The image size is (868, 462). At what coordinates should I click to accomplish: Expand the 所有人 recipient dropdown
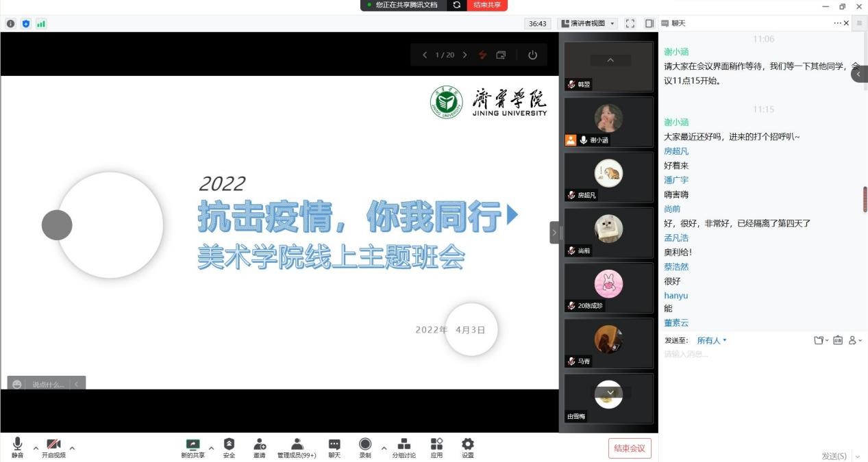712,340
